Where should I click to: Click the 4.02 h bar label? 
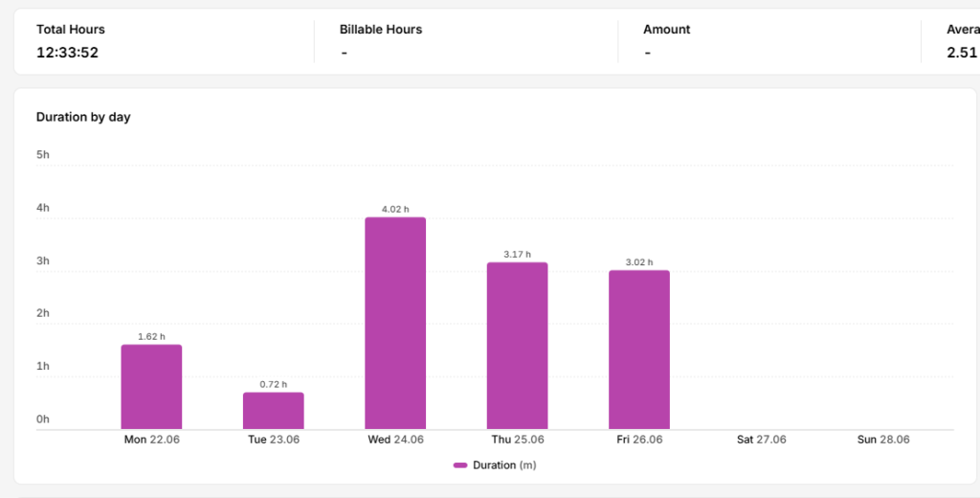point(395,209)
